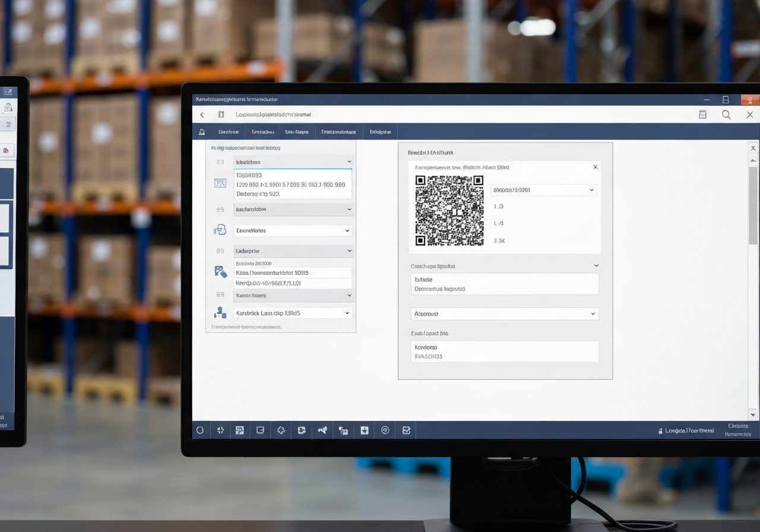Open the Karebrdek Laar dropdown
Image resolution: width=760 pixels, height=532 pixels.
coord(293,312)
